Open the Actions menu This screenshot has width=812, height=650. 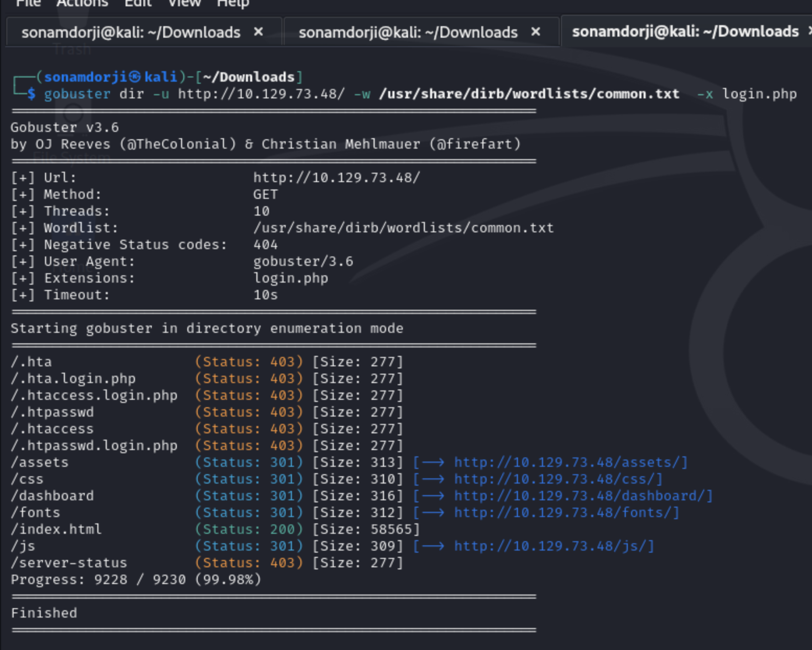click(82, 3)
